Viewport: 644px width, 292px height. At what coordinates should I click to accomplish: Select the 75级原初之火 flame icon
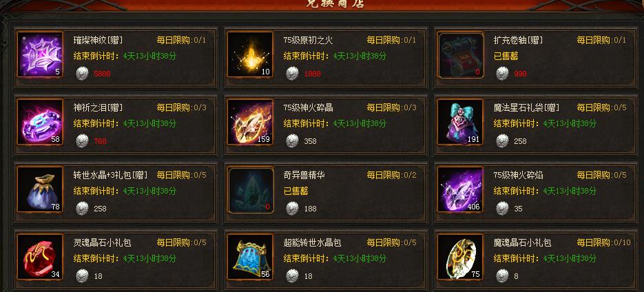250,54
